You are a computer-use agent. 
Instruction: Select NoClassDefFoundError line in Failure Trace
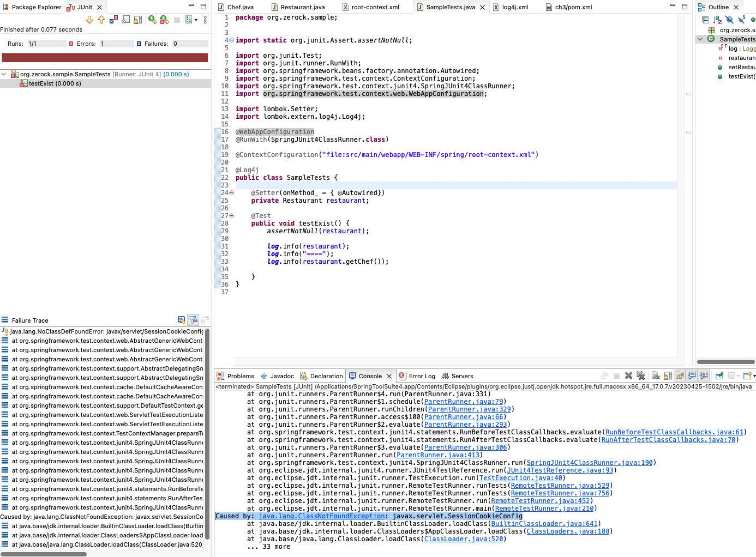click(103, 331)
